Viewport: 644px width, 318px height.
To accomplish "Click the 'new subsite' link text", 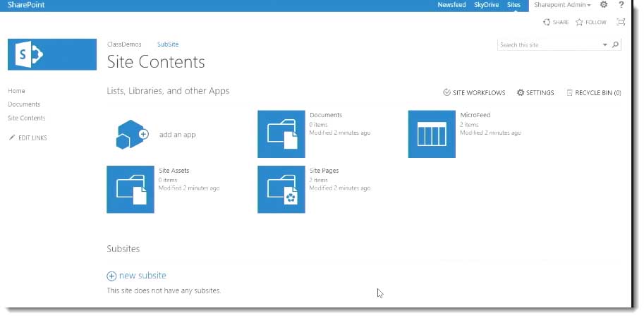I will [142, 275].
